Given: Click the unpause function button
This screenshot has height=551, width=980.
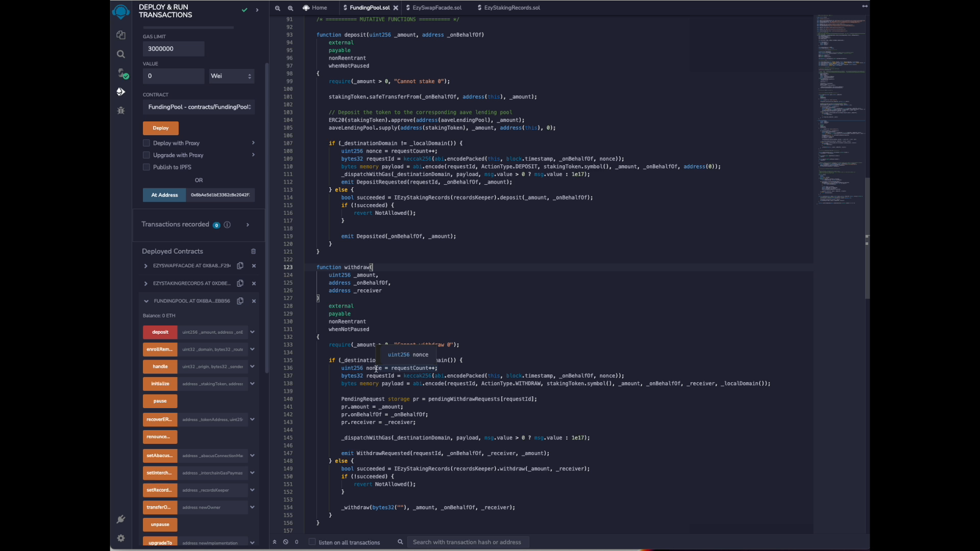Looking at the screenshot, I should click(x=160, y=524).
